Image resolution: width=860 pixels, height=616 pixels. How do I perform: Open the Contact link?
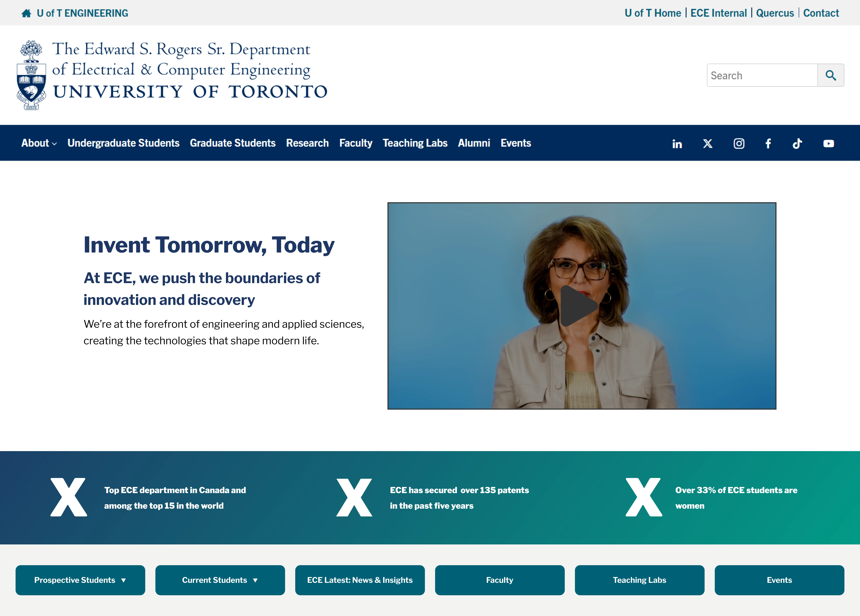tap(821, 13)
